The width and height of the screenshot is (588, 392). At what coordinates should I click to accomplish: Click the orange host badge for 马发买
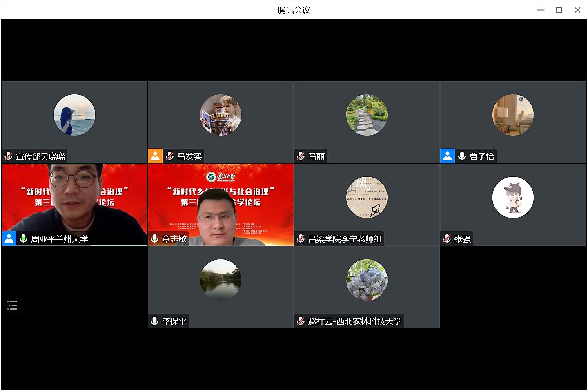click(155, 156)
